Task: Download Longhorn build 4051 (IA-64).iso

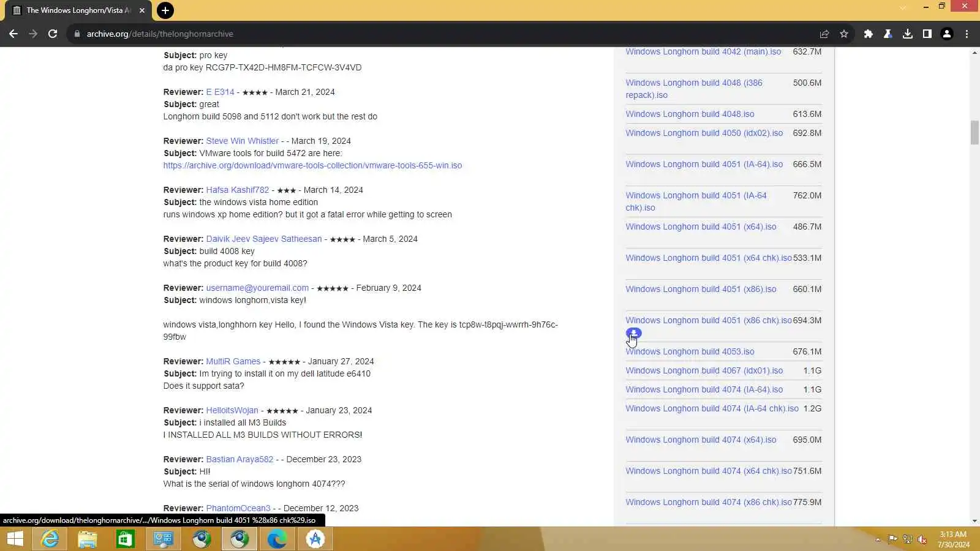Action: coord(704,164)
